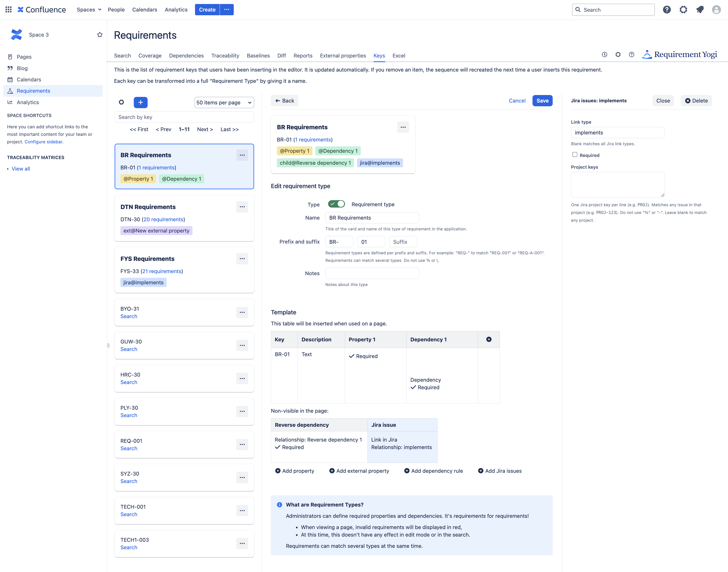Open the Requirement Yogi history clock icon

[604, 55]
